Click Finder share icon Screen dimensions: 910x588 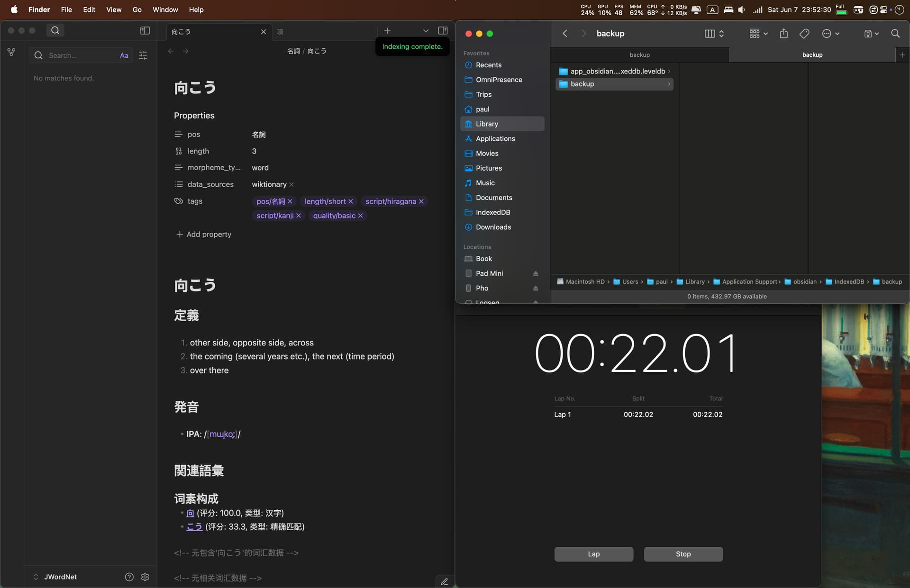[783, 33]
